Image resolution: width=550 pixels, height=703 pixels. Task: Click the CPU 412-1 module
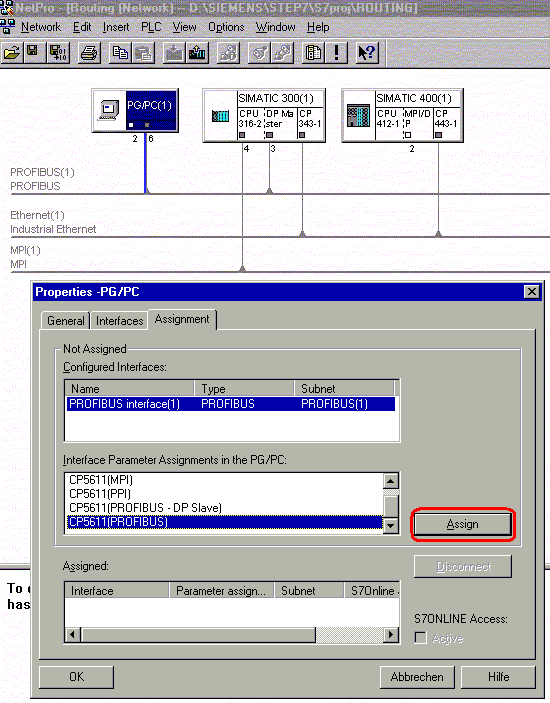click(x=388, y=124)
